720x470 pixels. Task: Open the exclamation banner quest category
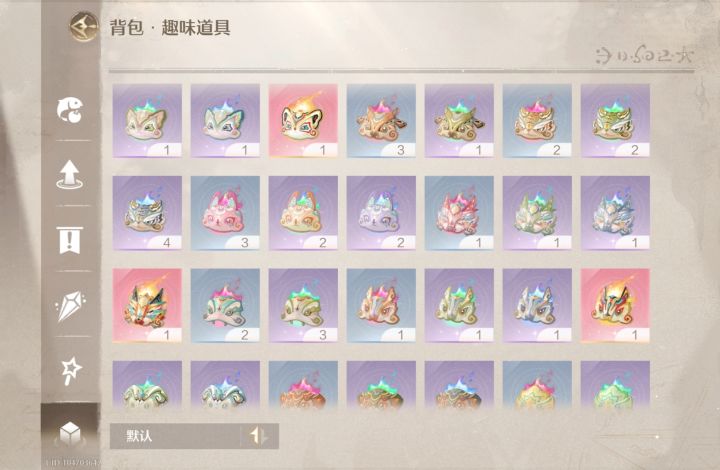(x=70, y=240)
